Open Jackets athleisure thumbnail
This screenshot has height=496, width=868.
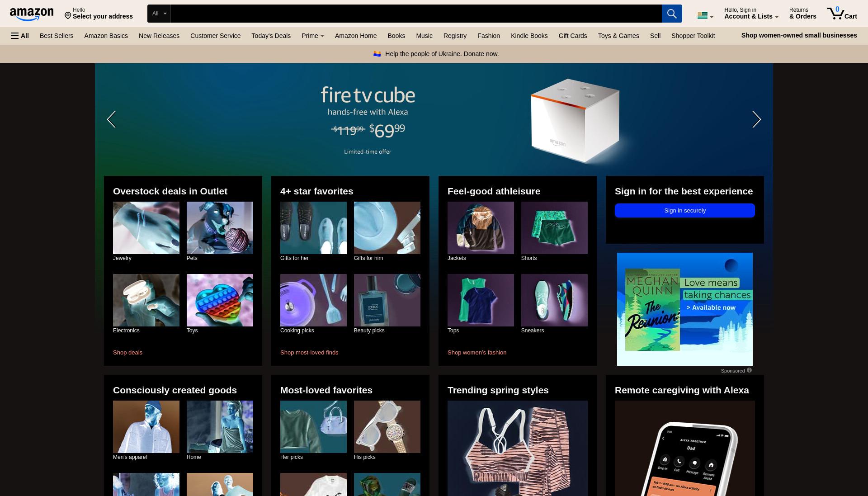tap(481, 228)
